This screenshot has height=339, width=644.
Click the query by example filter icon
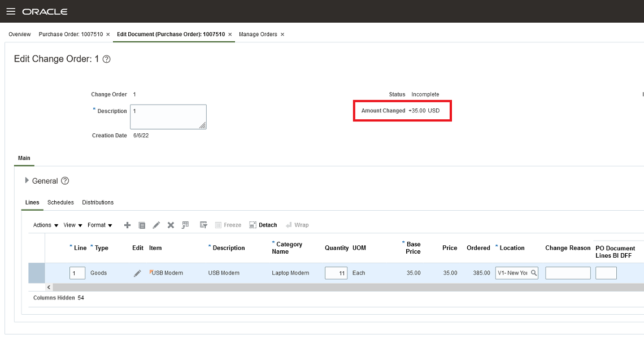tap(203, 225)
